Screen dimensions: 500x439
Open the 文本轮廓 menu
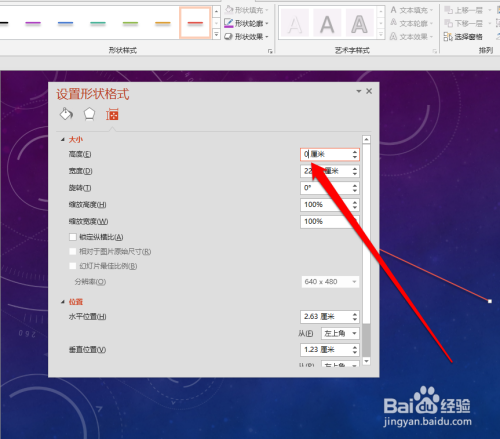[412, 23]
